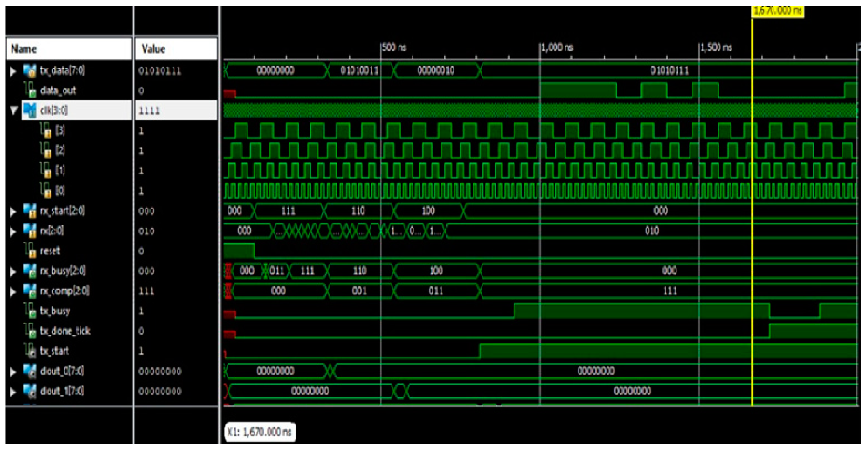Collapse the clk[3:0] bus group

[x=13, y=110]
